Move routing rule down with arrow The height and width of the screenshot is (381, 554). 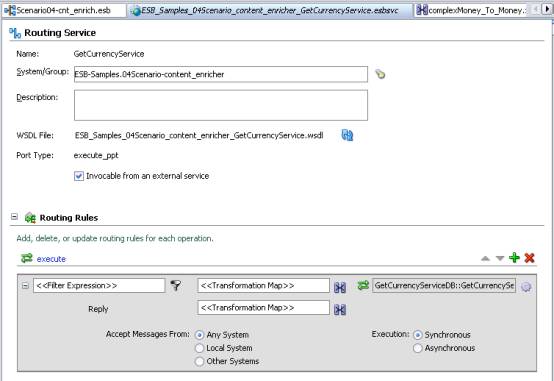[x=500, y=258]
